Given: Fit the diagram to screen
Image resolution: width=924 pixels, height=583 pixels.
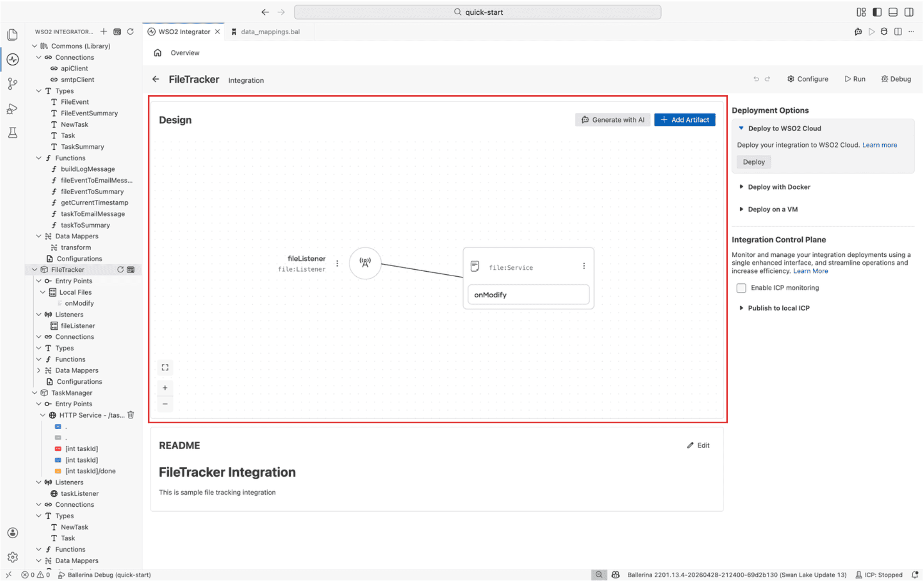Looking at the screenshot, I should coord(165,368).
